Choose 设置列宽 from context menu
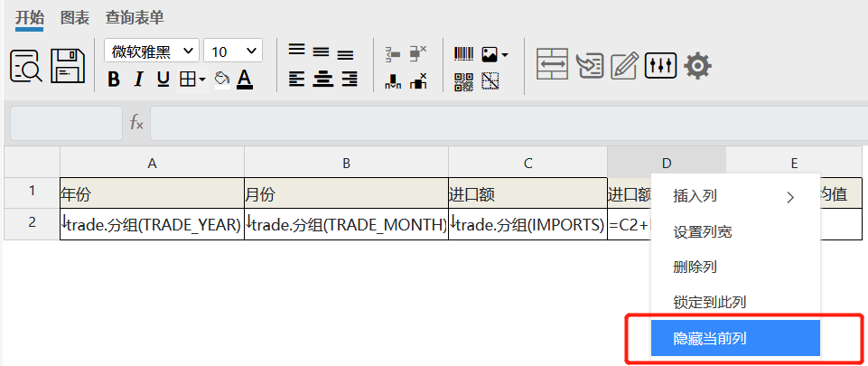Viewport: 868px width, 366px height. (x=735, y=231)
